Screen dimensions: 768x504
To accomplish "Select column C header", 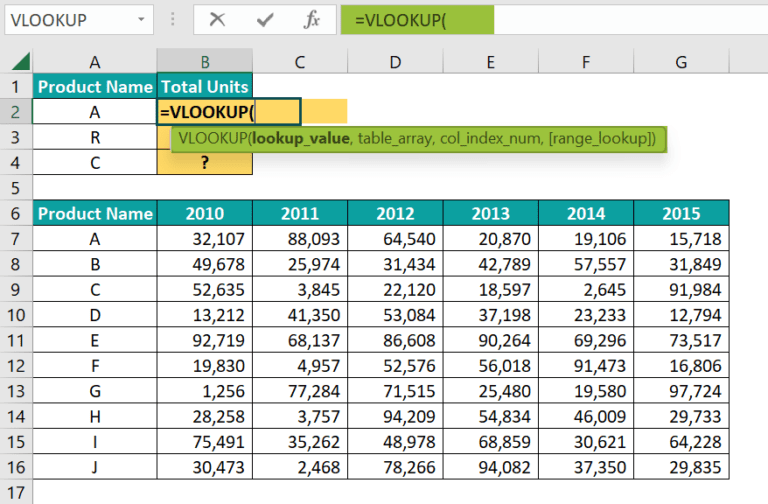I will tap(300, 62).
